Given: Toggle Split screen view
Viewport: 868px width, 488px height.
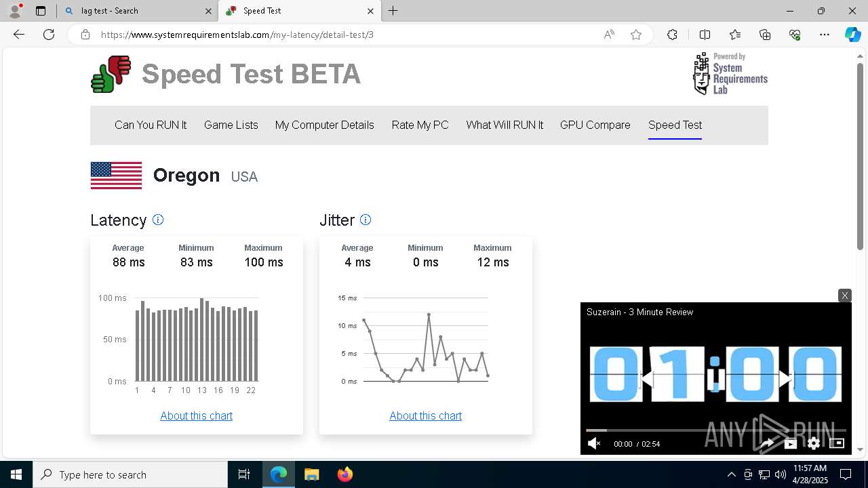Looking at the screenshot, I should (705, 35).
